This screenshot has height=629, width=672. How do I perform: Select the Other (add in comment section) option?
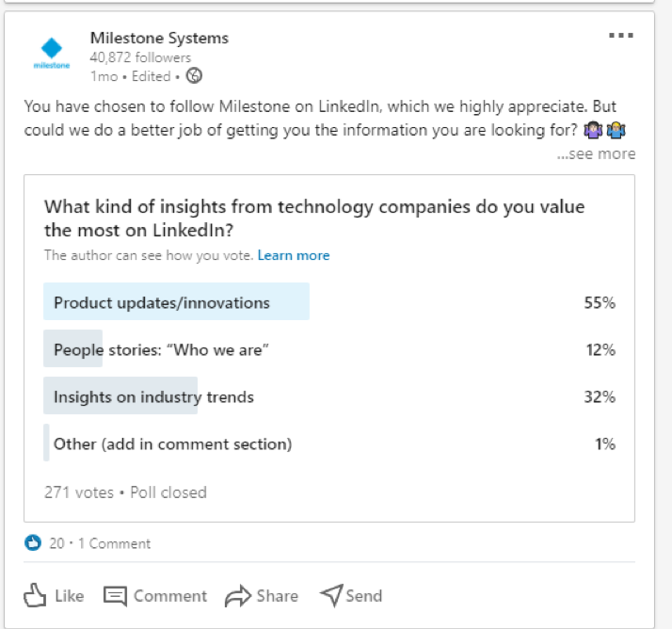point(172,444)
